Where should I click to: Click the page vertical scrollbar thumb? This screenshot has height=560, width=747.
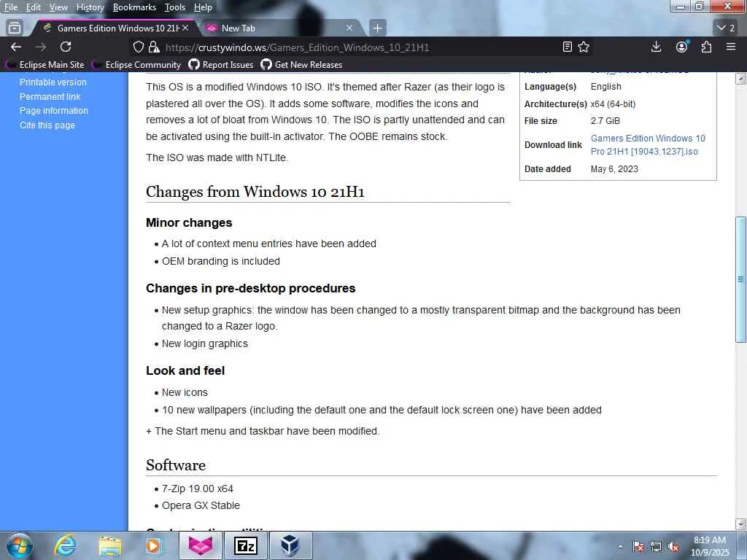[x=740, y=279]
